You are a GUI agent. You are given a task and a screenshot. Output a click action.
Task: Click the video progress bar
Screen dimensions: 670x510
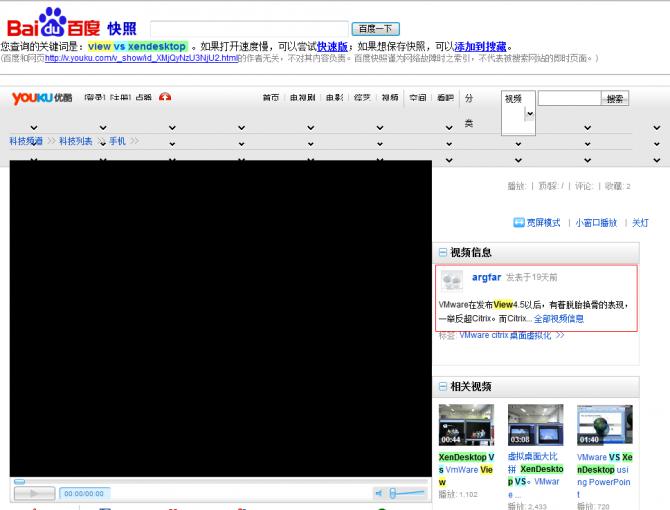coord(220,481)
